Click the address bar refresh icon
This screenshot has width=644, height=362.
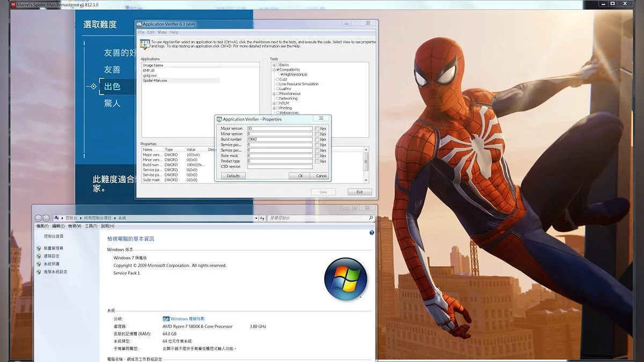coord(262,218)
